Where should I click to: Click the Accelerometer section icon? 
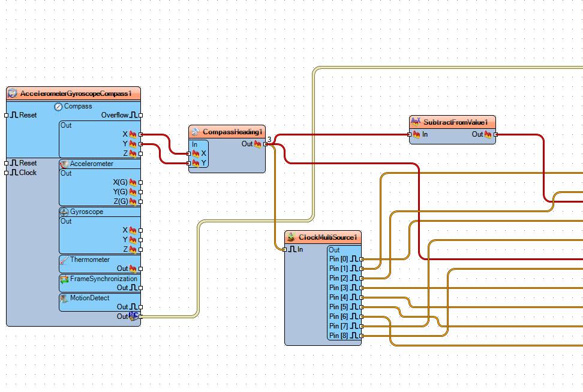(64, 164)
